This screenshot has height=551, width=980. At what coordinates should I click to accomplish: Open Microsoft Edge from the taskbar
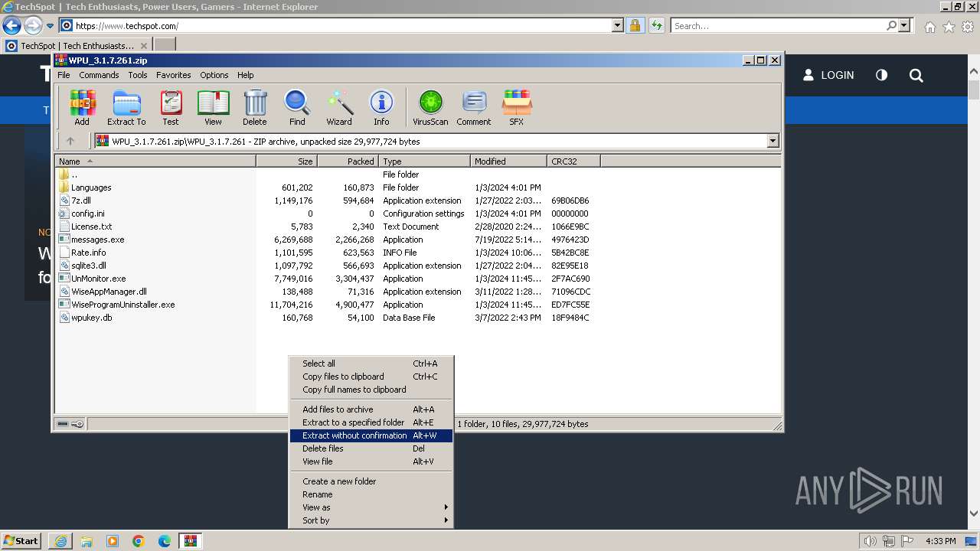[165, 541]
